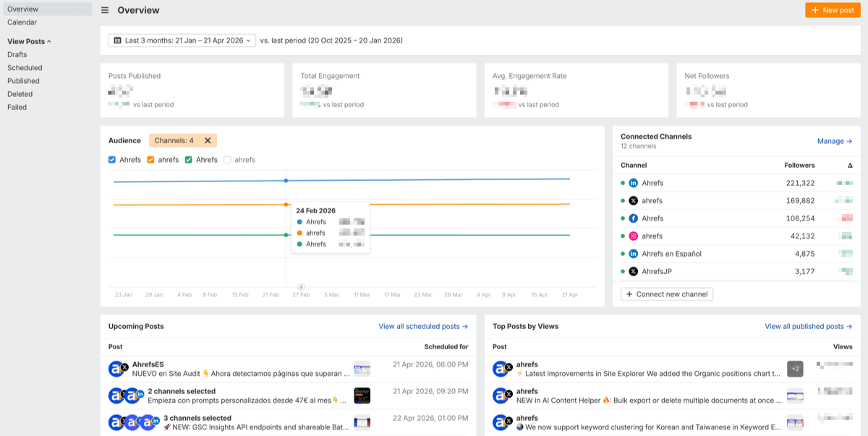Click AhrefsJP channel name
The height and width of the screenshot is (436, 868).
coord(658,271)
